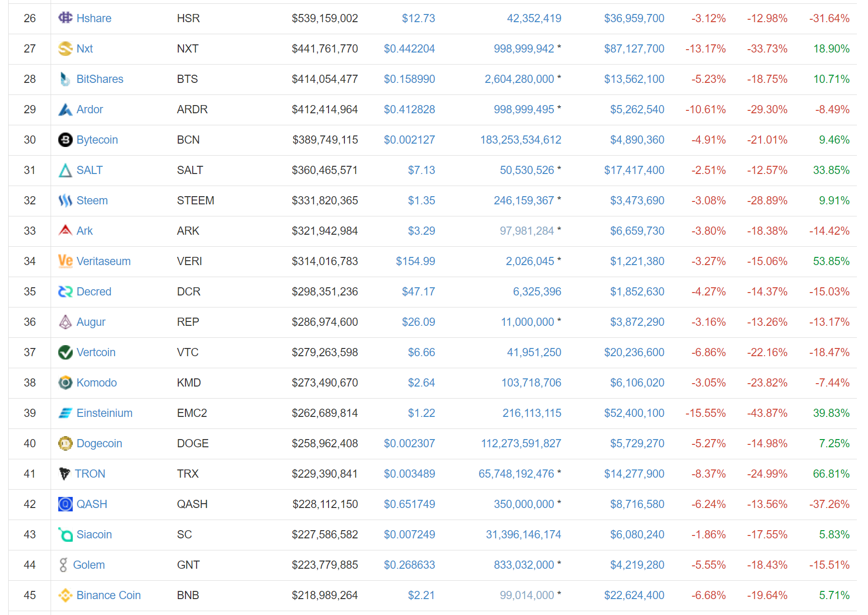
Task: Select the ARDR ticker symbol
Action: (x=192, y=109)
